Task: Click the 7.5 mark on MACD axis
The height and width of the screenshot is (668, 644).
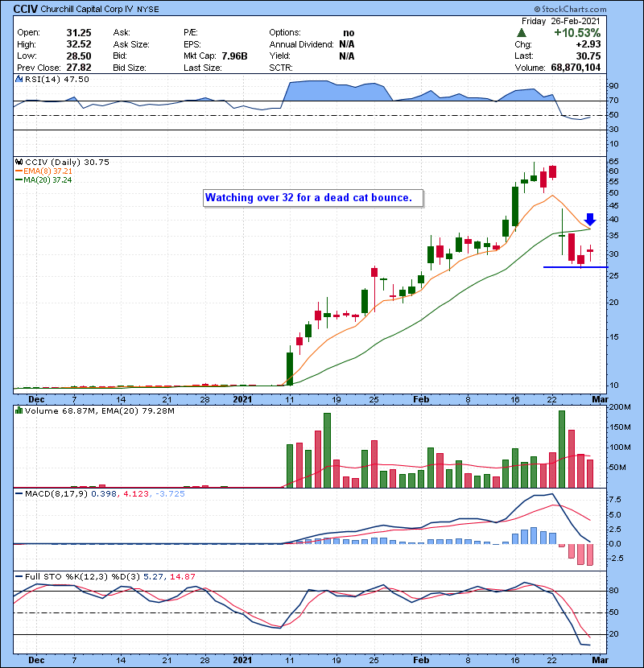Action: [x=615, y=499]
